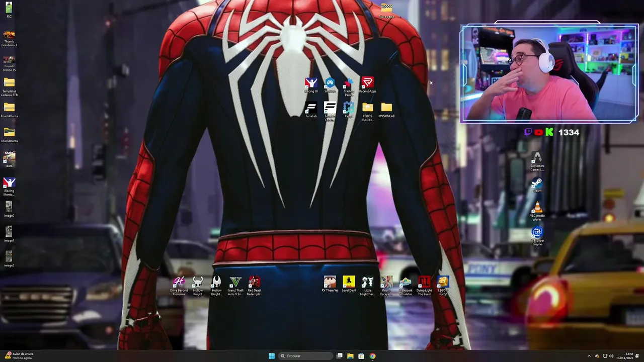
Task: Open the weather widget Aviso de chuva
Action: point(18,356)
